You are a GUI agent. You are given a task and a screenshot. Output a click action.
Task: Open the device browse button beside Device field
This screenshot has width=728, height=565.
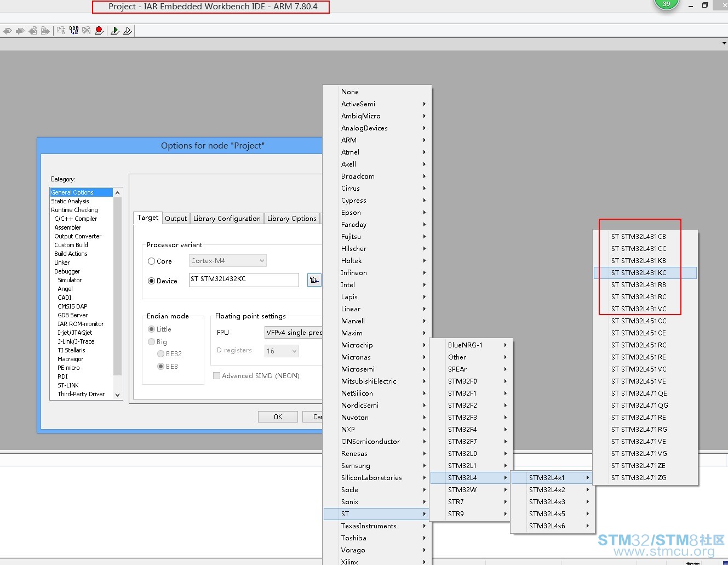point(314,280)
